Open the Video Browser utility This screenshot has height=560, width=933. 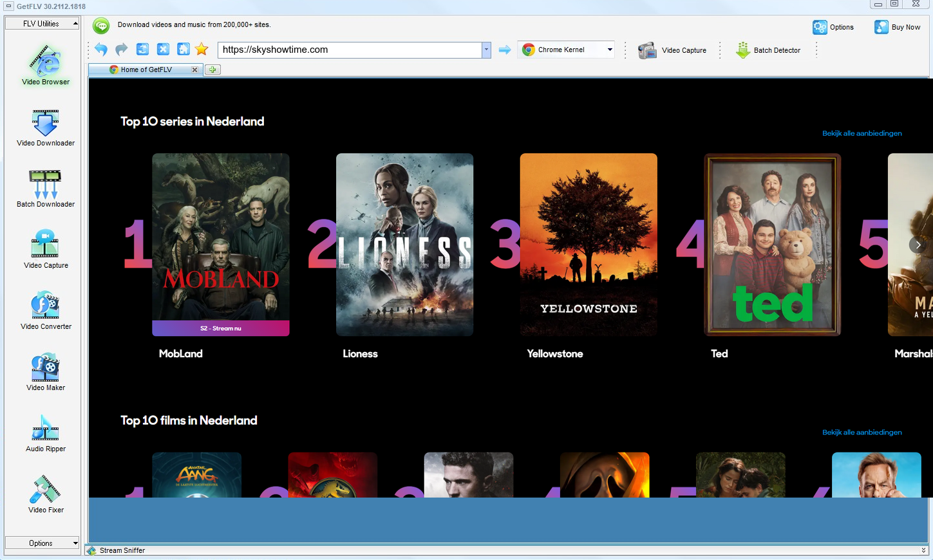[46, 65]
